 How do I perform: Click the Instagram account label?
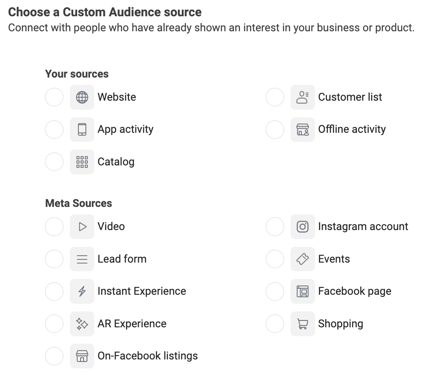tap(363, 226)
